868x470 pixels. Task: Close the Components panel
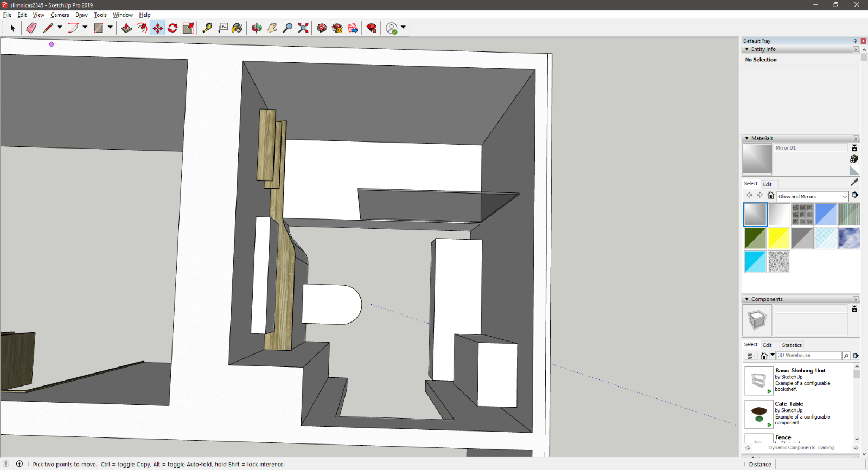[x=856, y=299]
